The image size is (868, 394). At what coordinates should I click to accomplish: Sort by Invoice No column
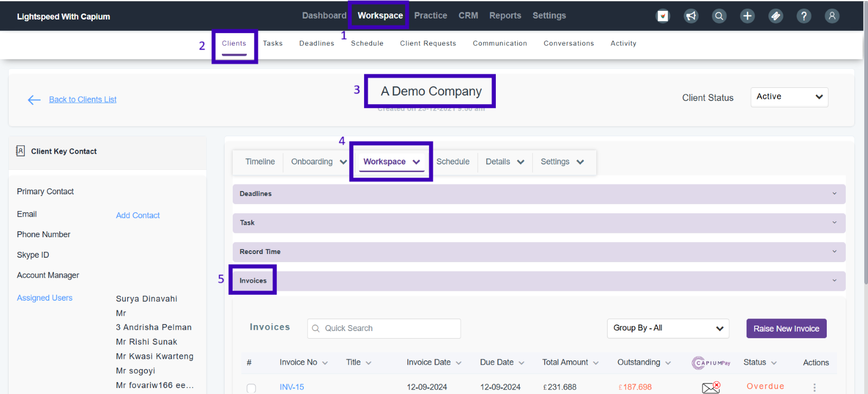coord(303,363)
